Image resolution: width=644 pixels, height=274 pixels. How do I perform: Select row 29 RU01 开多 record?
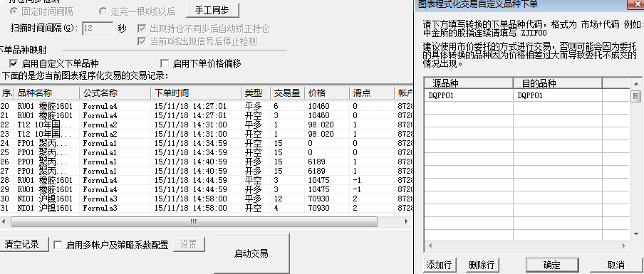(206, 189)
